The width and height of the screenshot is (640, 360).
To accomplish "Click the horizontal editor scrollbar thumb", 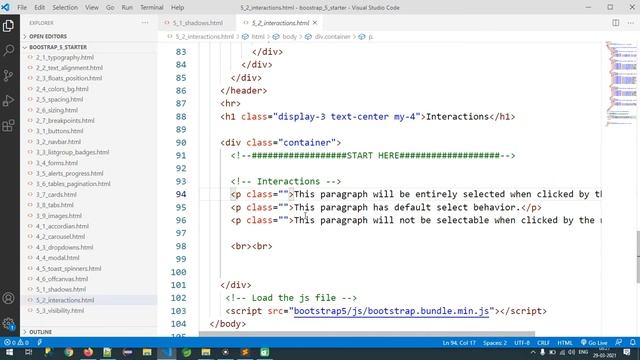I will [x=367, y=334].
